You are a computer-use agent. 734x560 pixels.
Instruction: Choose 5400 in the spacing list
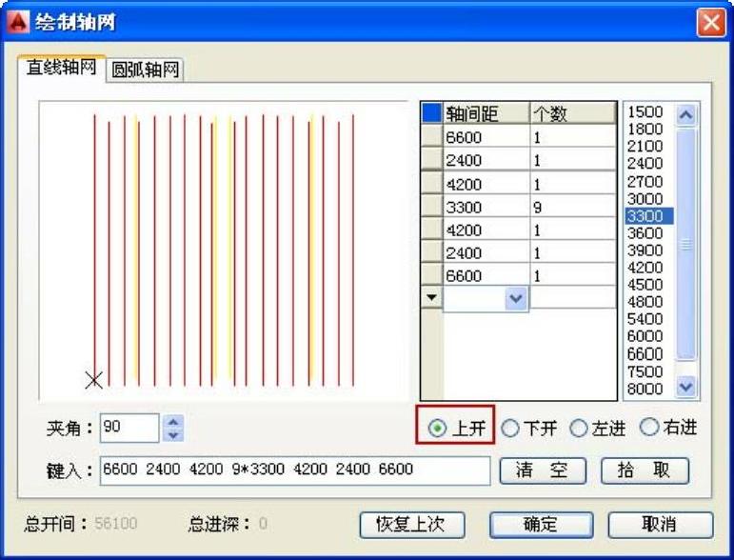(x=645, y=319)
